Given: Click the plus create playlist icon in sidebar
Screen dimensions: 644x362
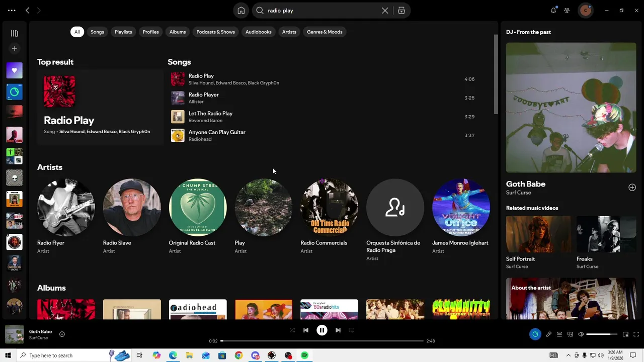Looking at the screenshot, I should coord(14,49).
